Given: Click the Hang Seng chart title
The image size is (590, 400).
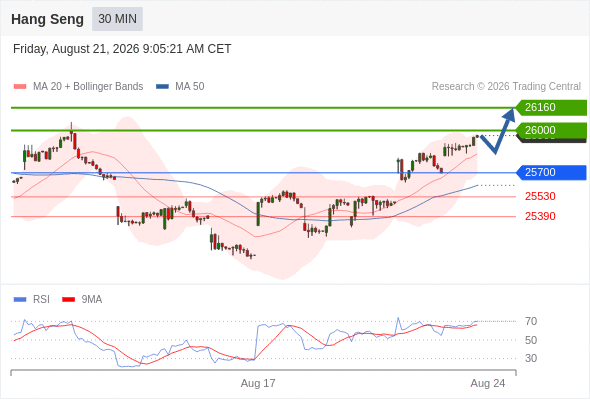Looking at the screenshot, I should click(x=47, y=19).
